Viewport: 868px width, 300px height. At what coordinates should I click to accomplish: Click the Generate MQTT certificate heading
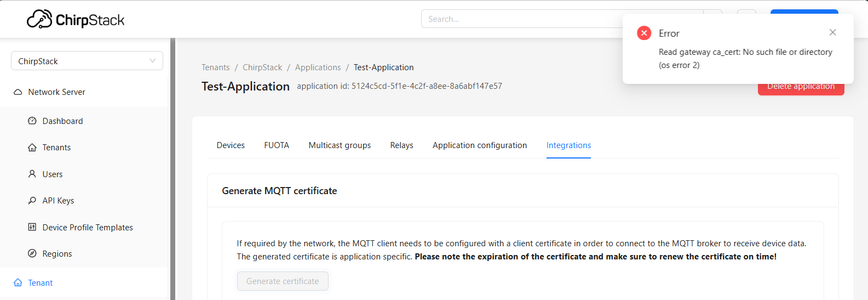[279, 191]
